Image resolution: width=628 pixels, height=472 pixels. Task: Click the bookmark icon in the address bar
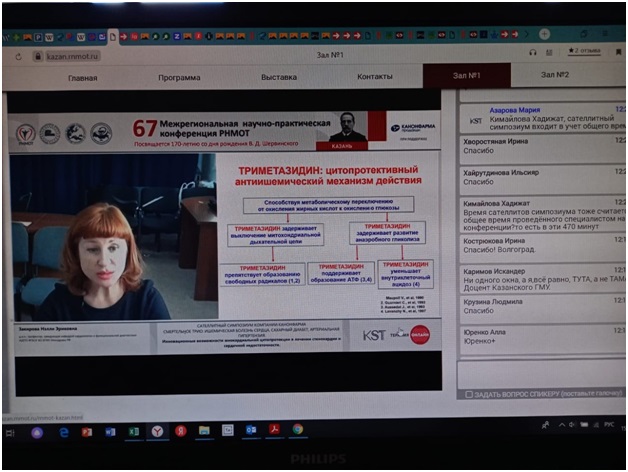(x=618, y=52)
